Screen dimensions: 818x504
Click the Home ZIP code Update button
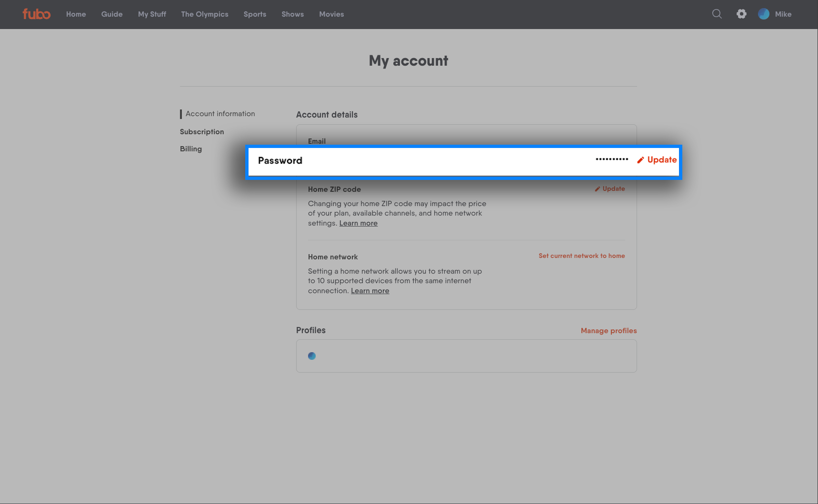(x=609, y=189)
